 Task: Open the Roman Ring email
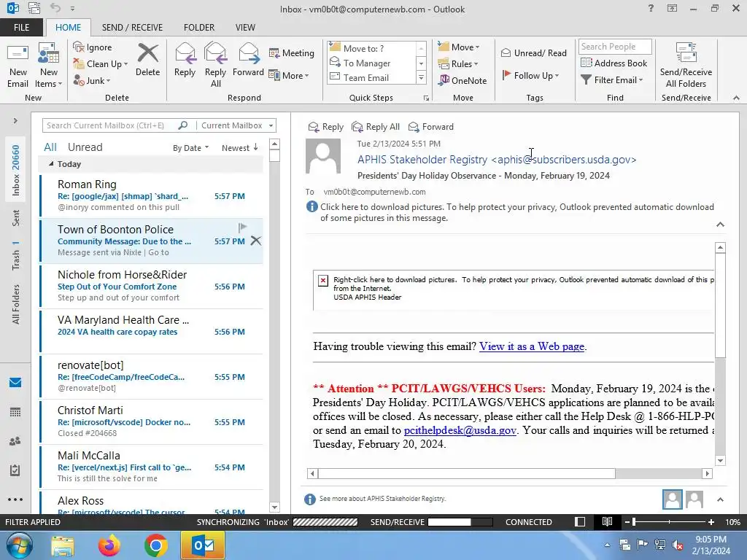[x=152, y=195]
